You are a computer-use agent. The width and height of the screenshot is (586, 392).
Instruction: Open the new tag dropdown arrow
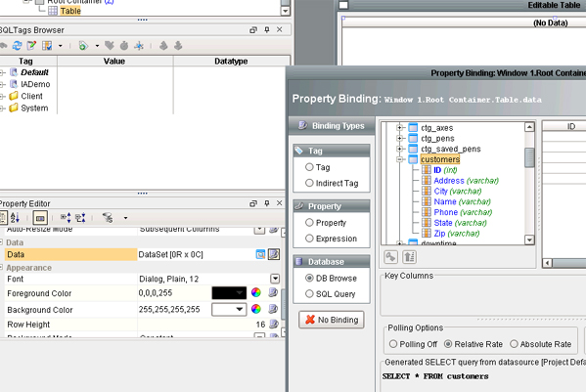(97, 46)
